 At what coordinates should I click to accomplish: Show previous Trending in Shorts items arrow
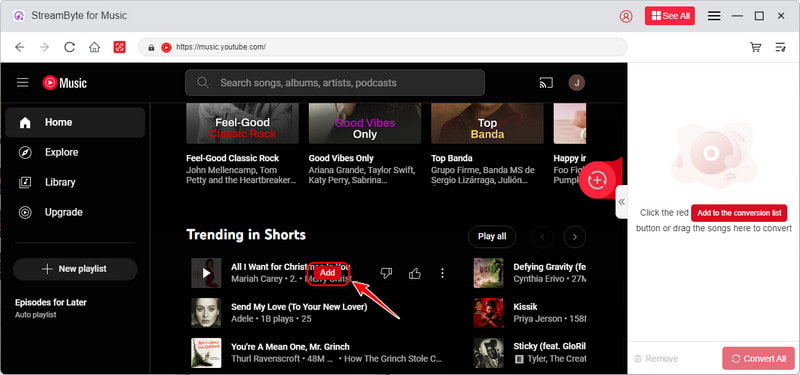point(542,237)
